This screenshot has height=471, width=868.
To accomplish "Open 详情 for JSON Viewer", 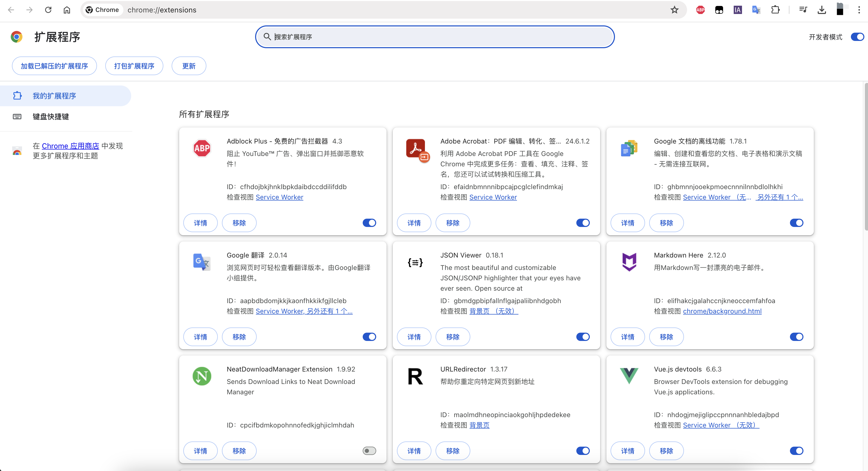I will [414, 337].
